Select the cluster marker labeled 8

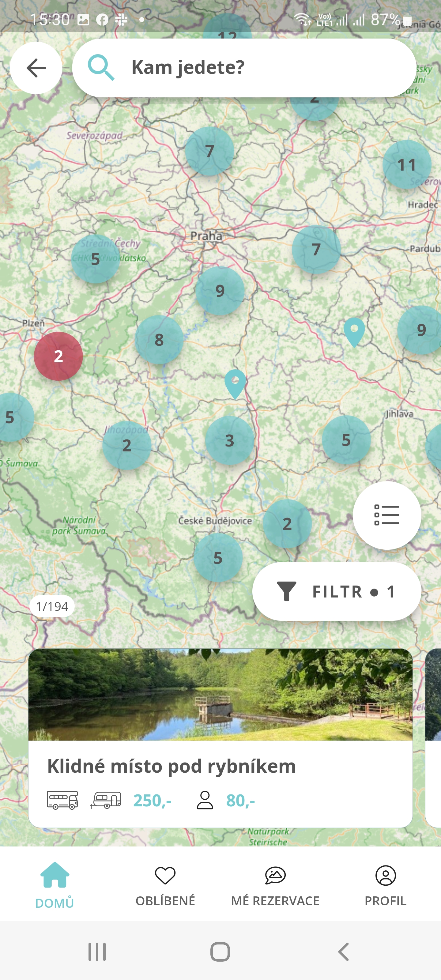[x=159, y=340]
